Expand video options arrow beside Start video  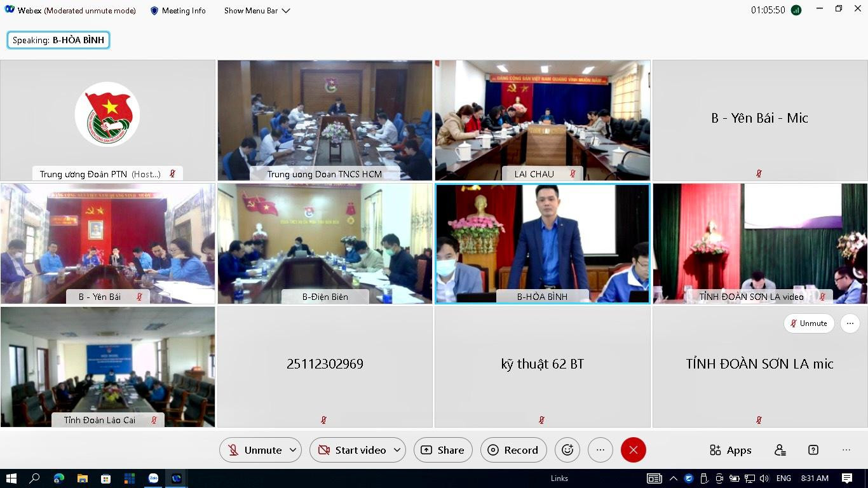click(397, 450)
